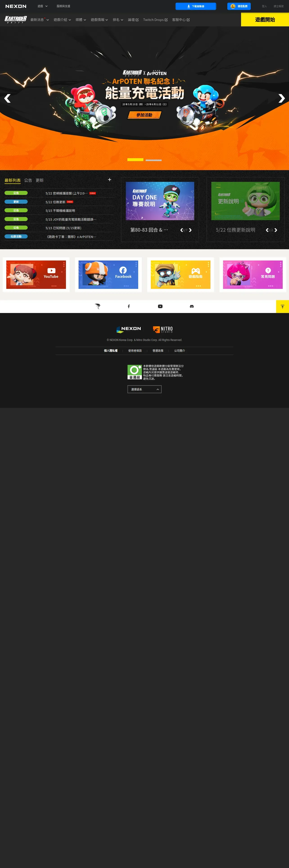Previous arrow in 第80-83 回合 card
The image size is (289, 868).
coord(182,230)
